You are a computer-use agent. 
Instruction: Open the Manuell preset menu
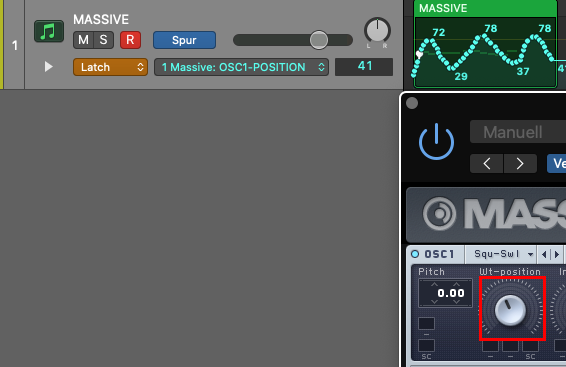(518, 132)
